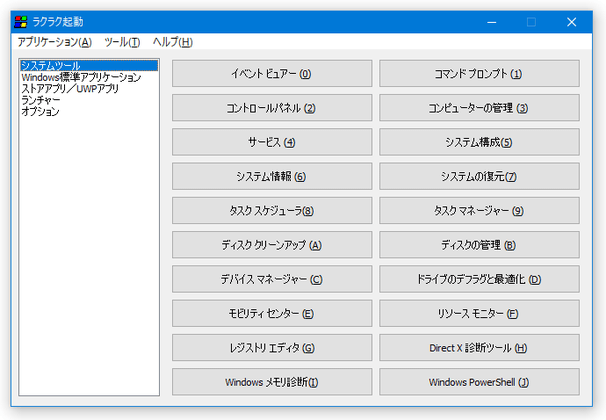Start ディスク クリーンアップ (A)
606x420 pixels.
click(272, 245)
